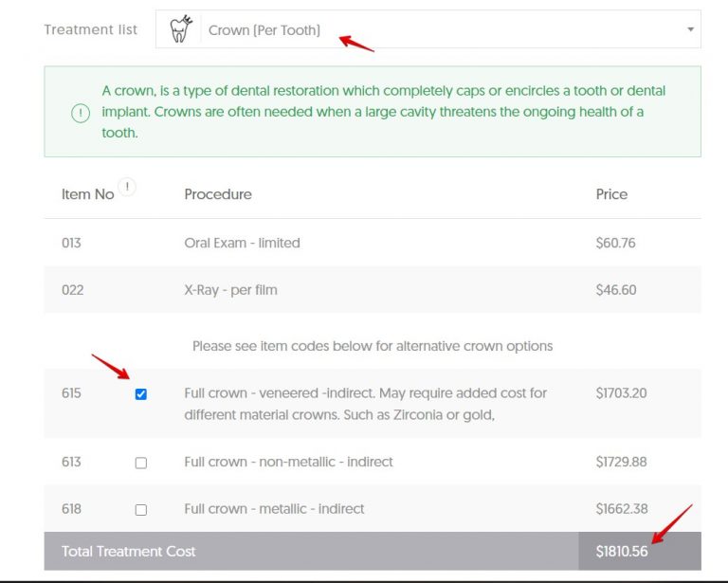Enable the item 618 metallic crown checkbox
Screen dimensions: 728x583
[141, 510]
